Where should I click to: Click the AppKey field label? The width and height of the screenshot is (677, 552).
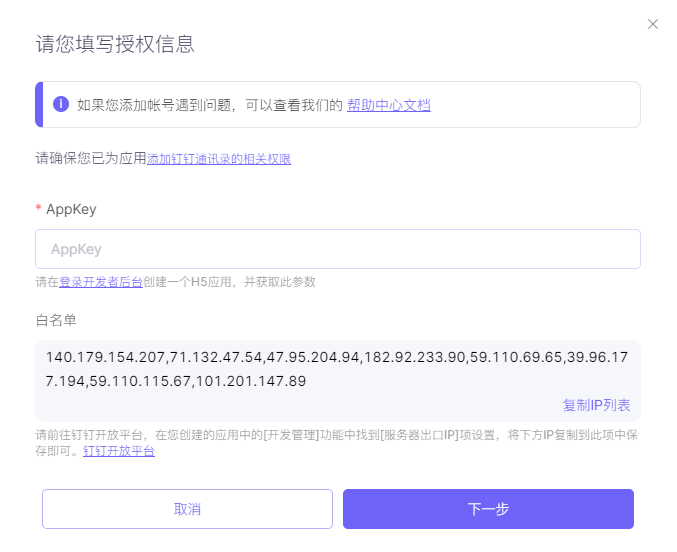(71, 209)
